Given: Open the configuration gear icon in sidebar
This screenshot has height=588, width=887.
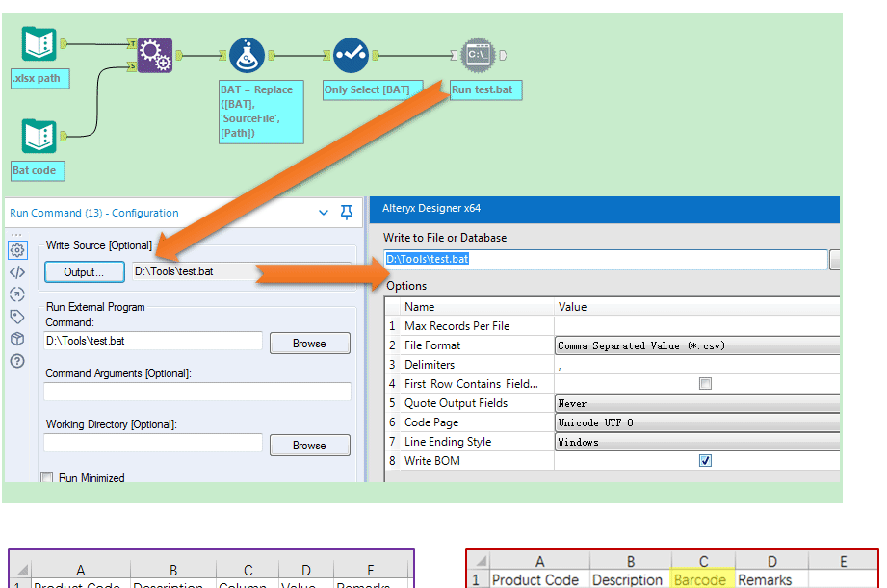Looking at the screenshot, I should [x=17, y=250].
